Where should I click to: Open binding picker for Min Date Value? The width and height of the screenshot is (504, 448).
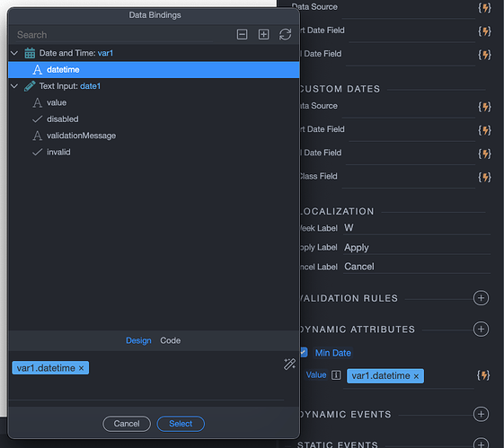pyautogui.click(x=483, y=375)
